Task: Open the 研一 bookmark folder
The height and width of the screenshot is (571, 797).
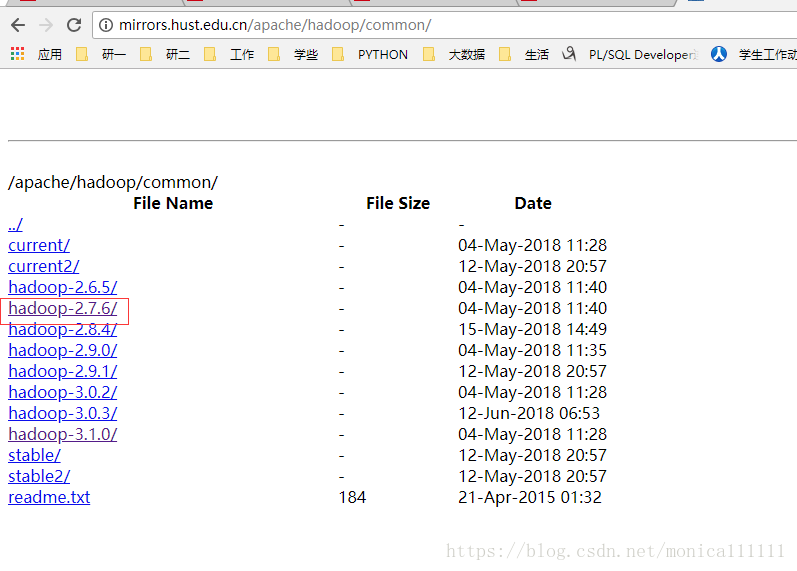Action: coord(101,54)
